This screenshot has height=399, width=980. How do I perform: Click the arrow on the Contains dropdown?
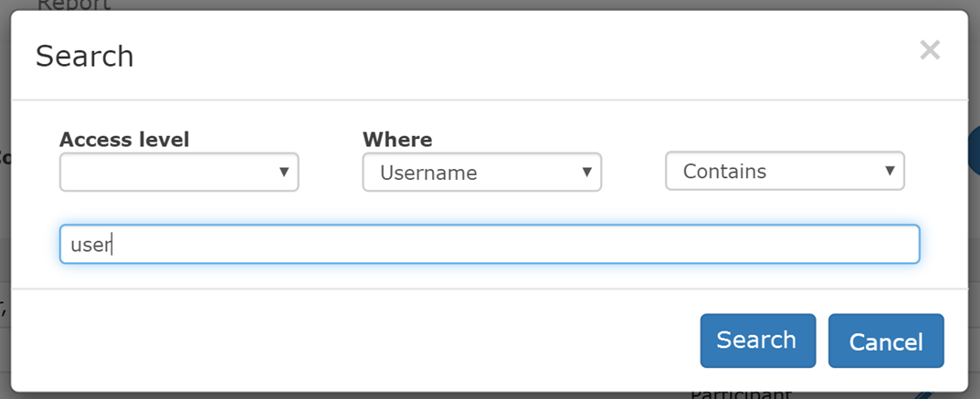890,171
